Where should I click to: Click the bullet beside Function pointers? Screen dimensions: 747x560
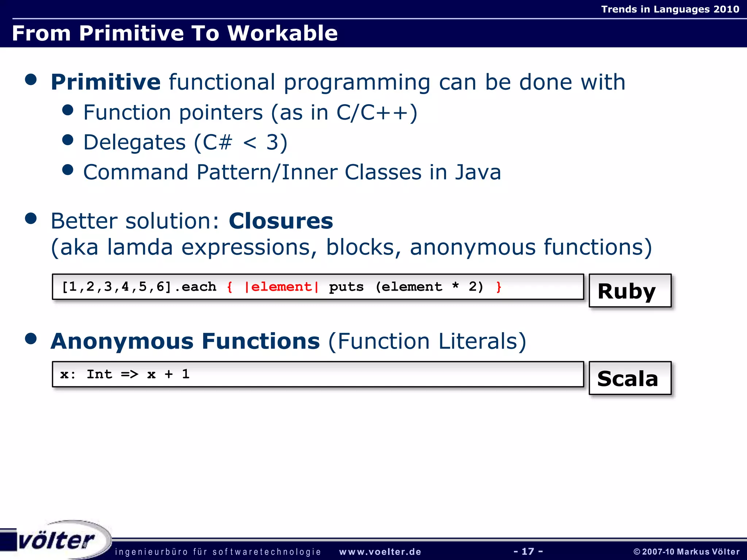click(x=68, y=110)
